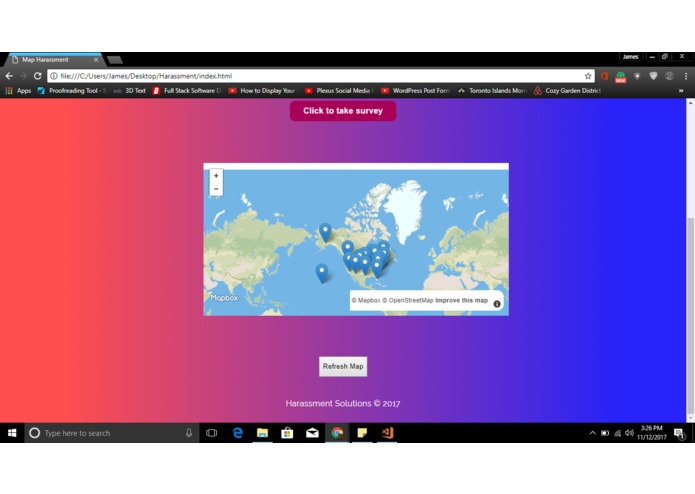Open the volume tray icon
This screenshot has height=494, width=695.
[629, 433]
